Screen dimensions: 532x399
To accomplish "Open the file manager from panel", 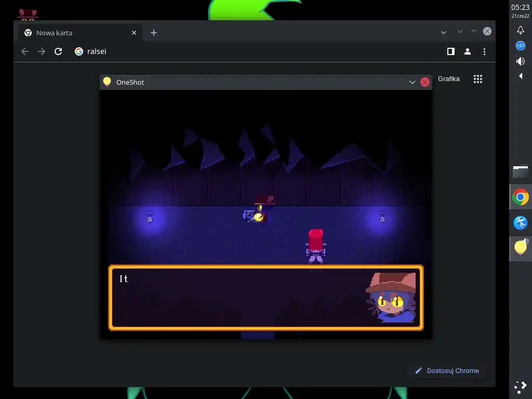I will tap(521, 172).
